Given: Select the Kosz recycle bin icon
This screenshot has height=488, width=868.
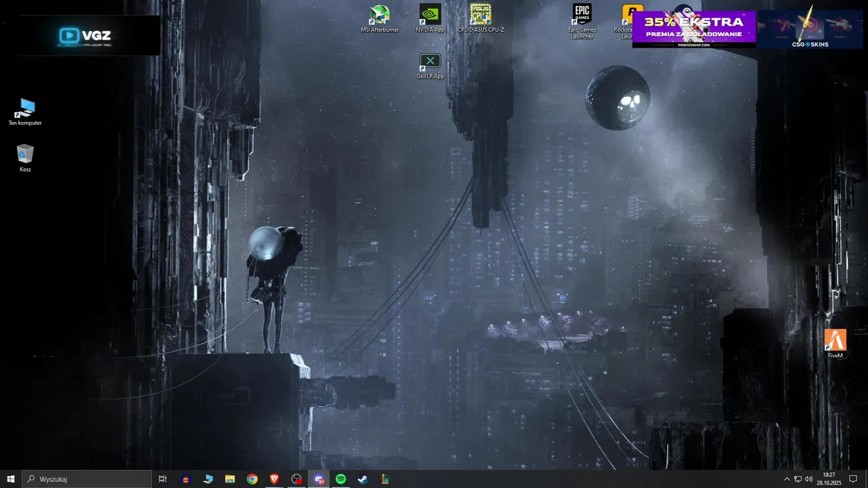Looking at the screenshot, I should (25, 158).
